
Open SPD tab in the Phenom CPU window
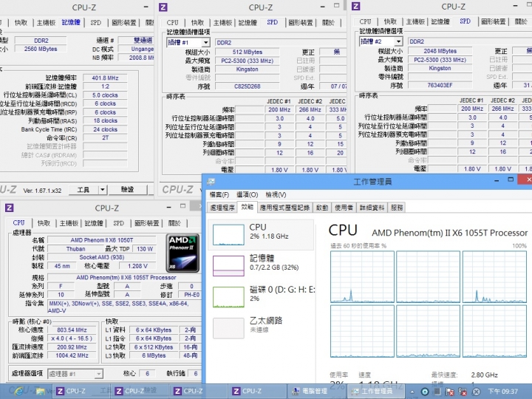118,223
